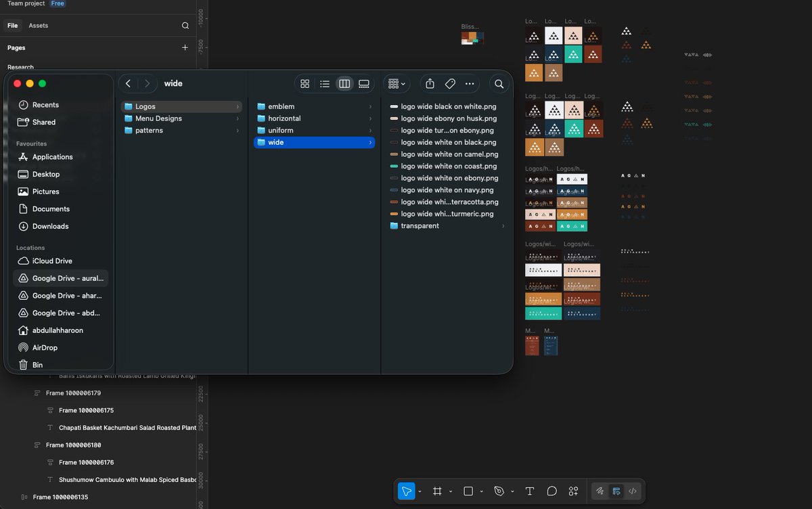Click the Finder search magnifier
This screenshot has height=509, width=812.
pos(499,84)
